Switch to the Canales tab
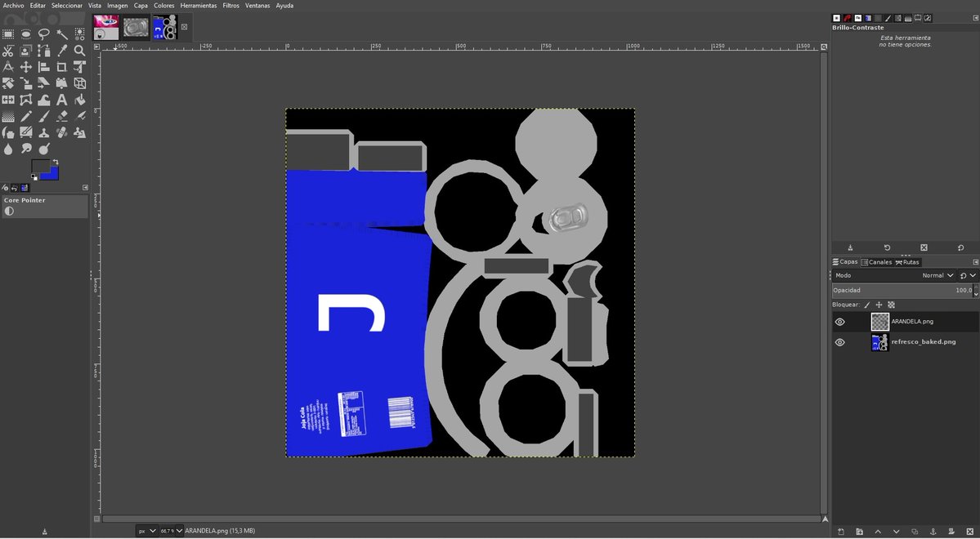The height and width of the screenshot is (539, 980). (877, 262)
